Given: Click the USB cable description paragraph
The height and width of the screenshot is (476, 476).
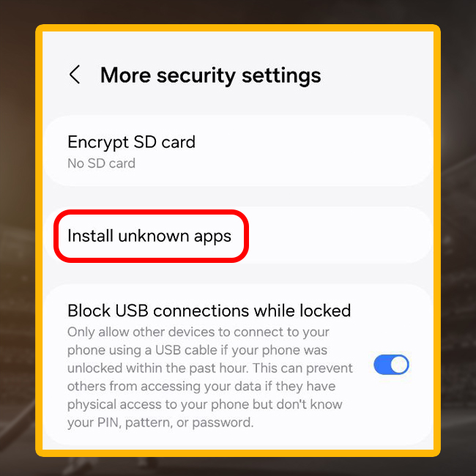Looking at the screenshot, I should coord(210,377).
